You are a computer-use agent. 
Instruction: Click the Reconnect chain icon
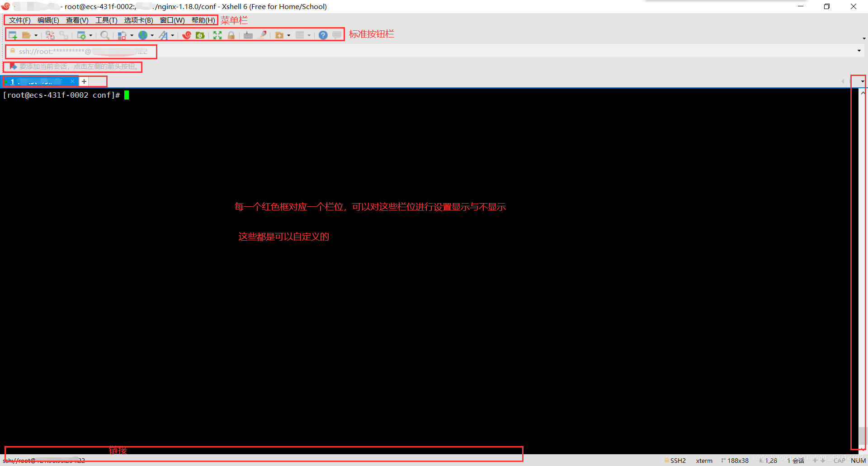[64, 35]
